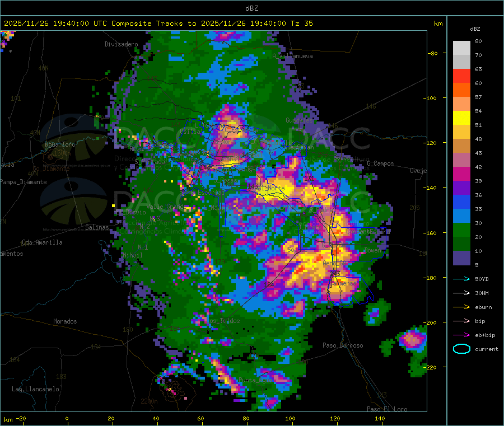Image resolution: width=504 pixels, height=426 pixels.
Task: Click the Nihuil place label
Action: pos(132,255)
